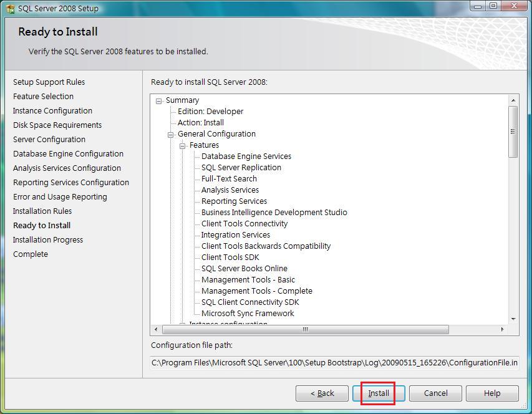Select SQL Server Books Online item
The height and width of the screenshot is (414, 532).
(244, 269)
